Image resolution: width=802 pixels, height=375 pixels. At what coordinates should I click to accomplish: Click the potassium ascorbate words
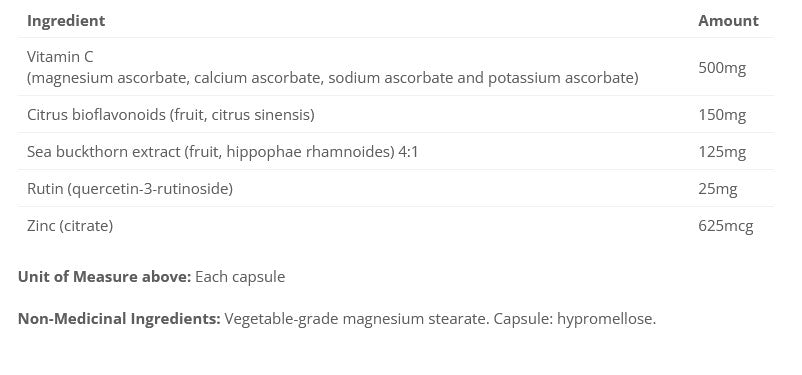click(x=563, y=78)
